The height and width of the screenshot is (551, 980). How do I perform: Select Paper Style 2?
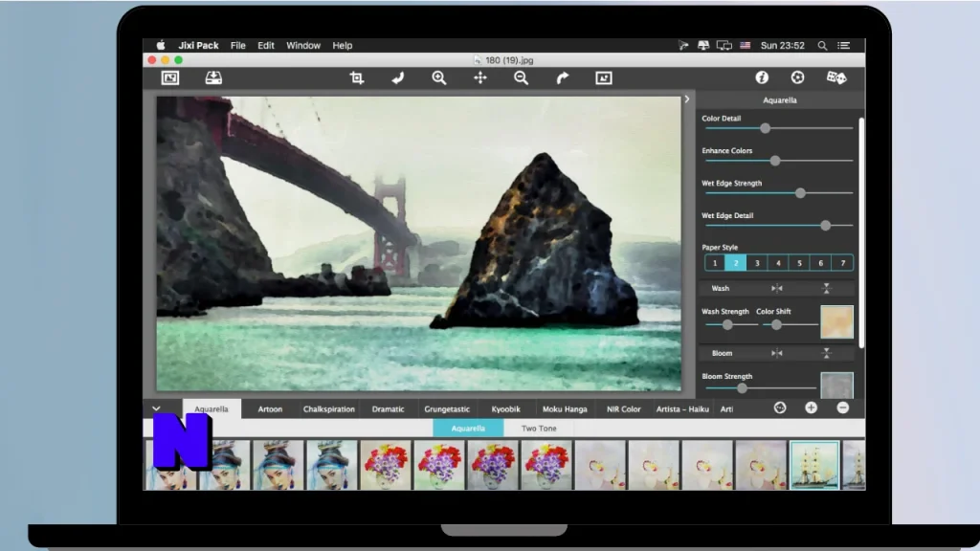(736, 263)
